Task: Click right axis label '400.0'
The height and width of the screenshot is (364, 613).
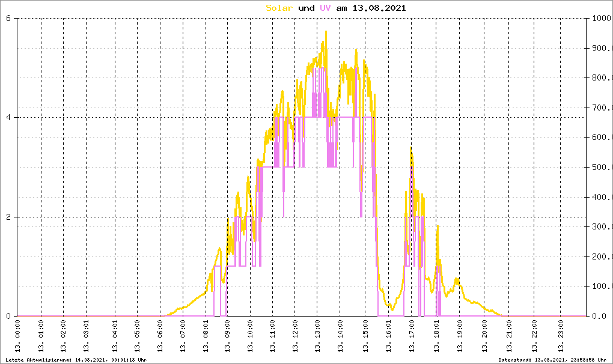Action: click(601, 197)
